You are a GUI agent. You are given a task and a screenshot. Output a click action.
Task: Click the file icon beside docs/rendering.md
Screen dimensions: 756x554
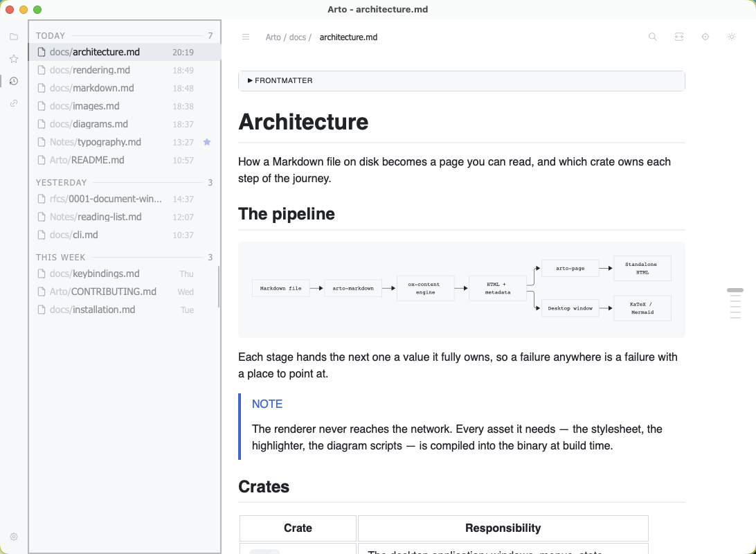coord(42,70)
